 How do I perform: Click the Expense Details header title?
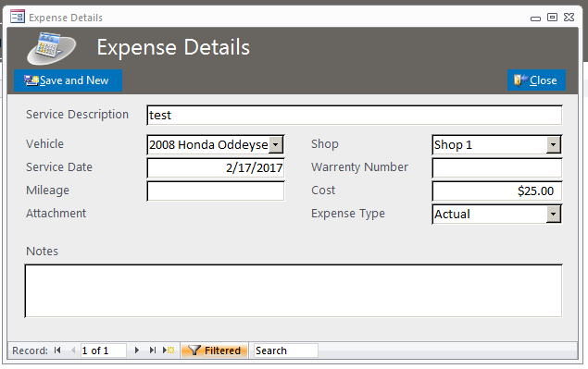point(173,47)
